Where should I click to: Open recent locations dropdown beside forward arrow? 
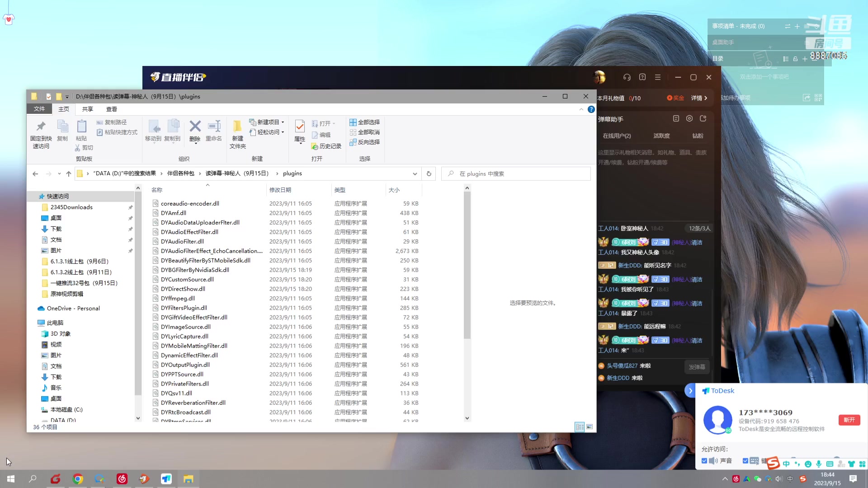click(59, 174)
